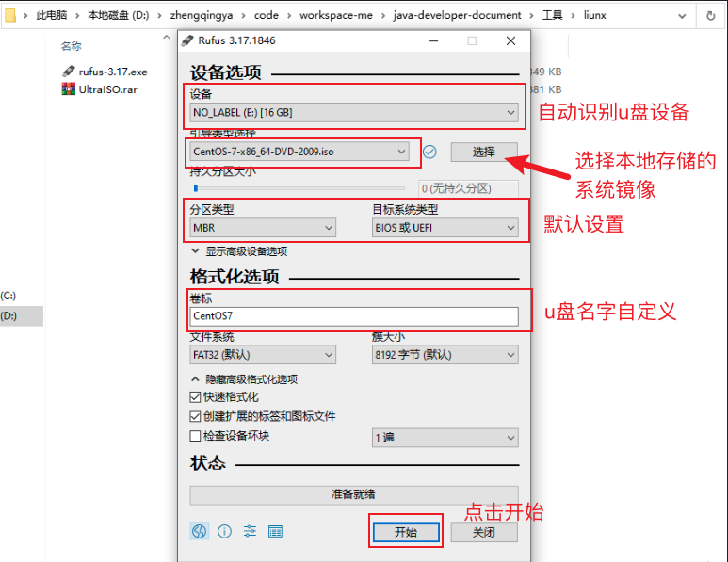
Task: Open boot selection CentOS ISO dropdown
Action: pyautogui.click(x=299, y=152)
